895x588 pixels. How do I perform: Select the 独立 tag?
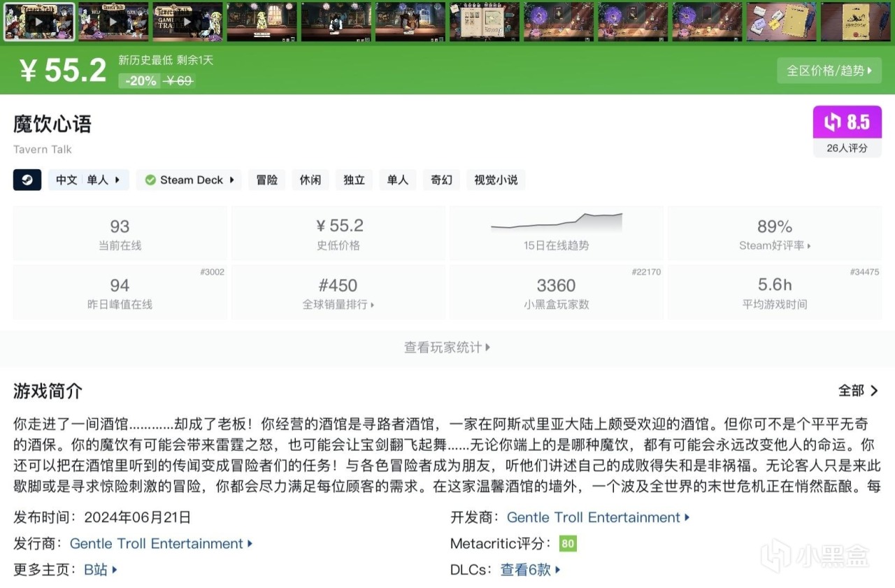point(354,180)
